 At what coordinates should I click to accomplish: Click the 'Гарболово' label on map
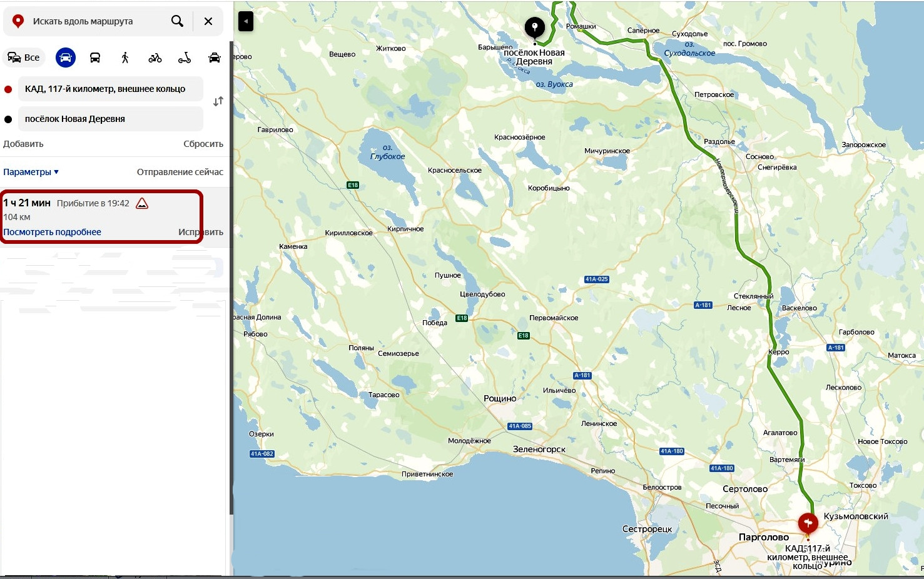pos(856,332)
